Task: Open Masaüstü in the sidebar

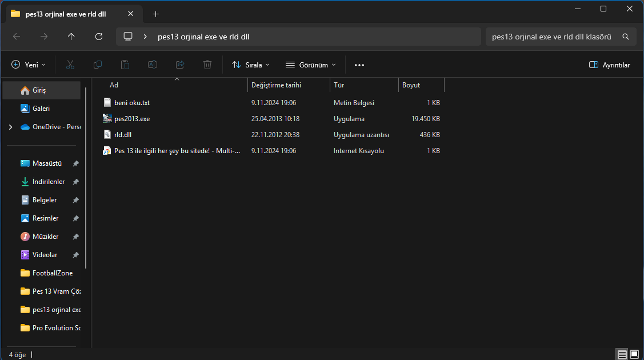Action: [x=42, y=163]
